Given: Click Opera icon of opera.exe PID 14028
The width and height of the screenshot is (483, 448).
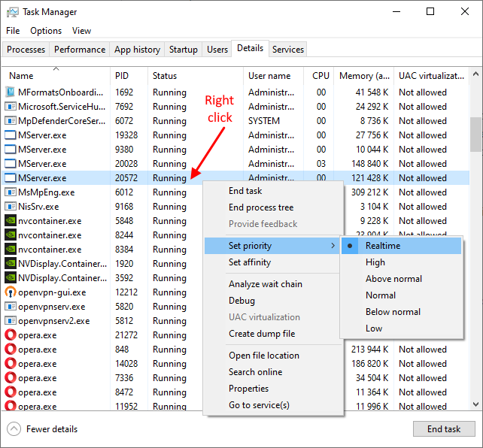Looking at the screenshot, I should point(11,363).
